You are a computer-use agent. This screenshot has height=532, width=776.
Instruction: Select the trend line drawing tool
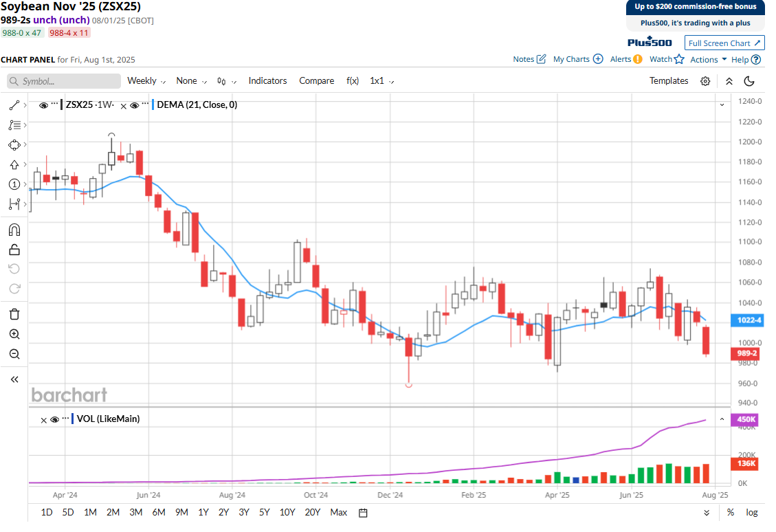[14, 106]
